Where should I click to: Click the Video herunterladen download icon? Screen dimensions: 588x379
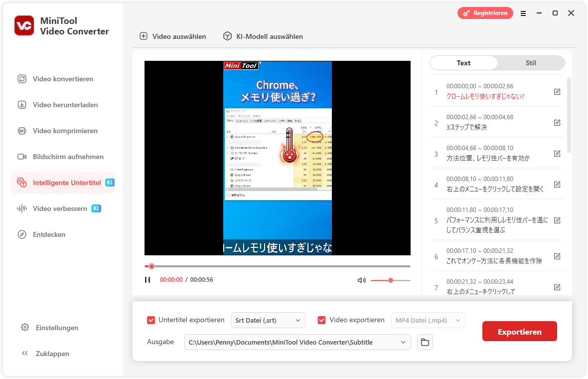pyautogui.click(x=22, y=105)
